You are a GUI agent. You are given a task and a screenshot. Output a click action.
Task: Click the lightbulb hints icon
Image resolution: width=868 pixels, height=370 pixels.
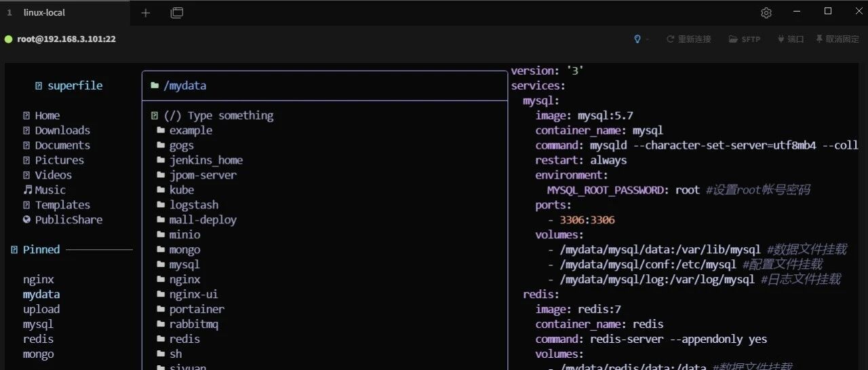637,39
